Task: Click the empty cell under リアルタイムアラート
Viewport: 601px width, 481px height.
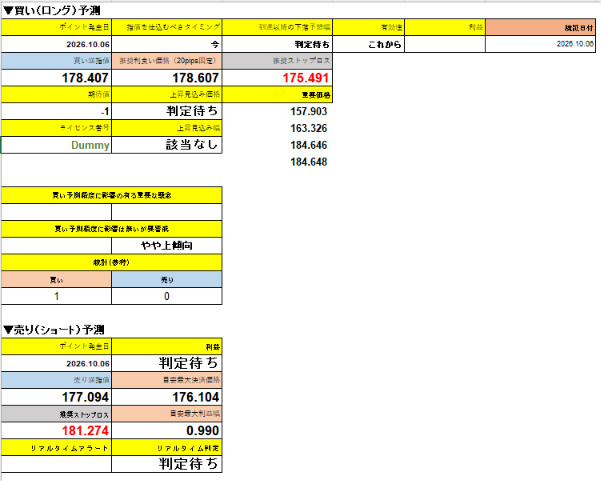Action: 56,464
